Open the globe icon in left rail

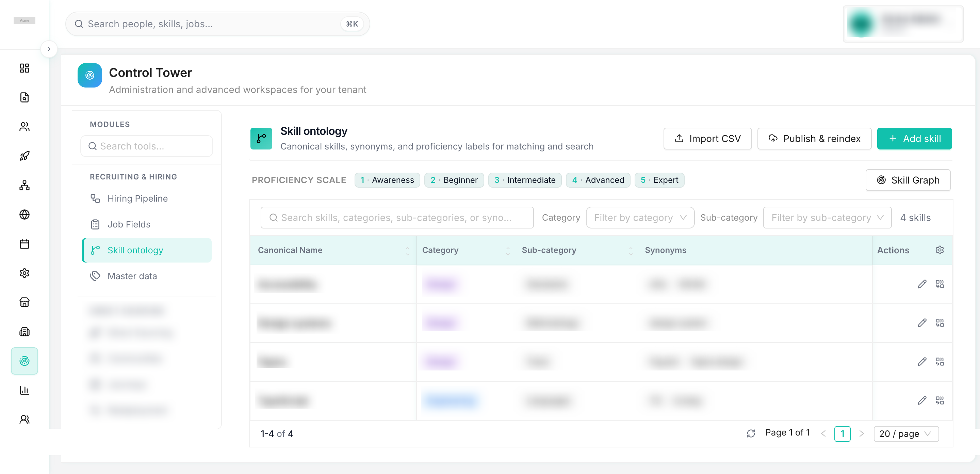(x=24, y=215)
